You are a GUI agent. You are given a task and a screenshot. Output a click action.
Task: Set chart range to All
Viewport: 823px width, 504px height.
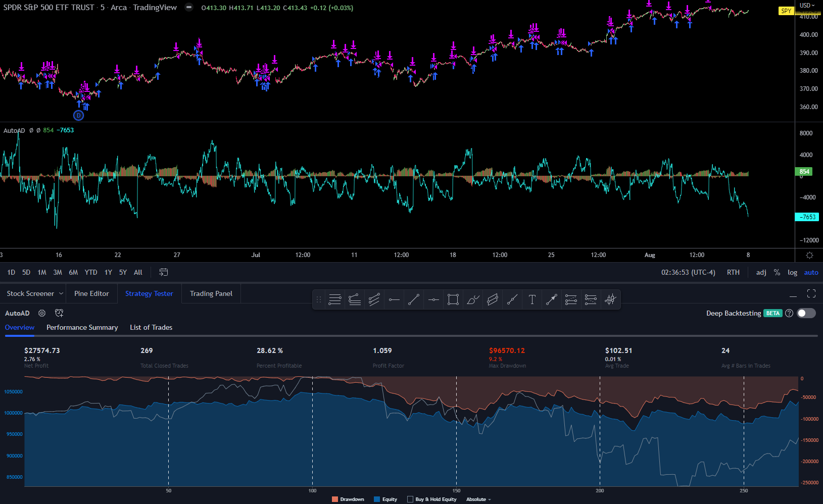138,272
